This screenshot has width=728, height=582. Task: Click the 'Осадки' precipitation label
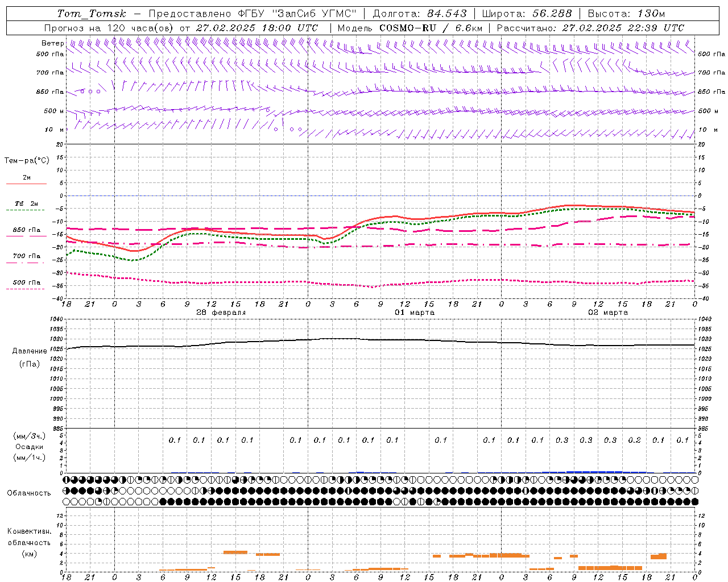point(30,447)
